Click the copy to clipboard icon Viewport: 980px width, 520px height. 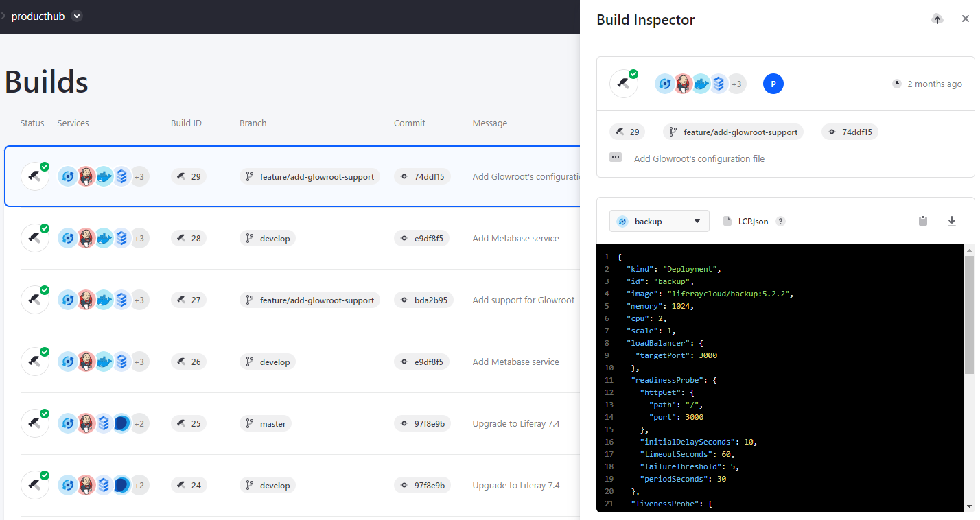pyautogui.click(x=923, y=221)
